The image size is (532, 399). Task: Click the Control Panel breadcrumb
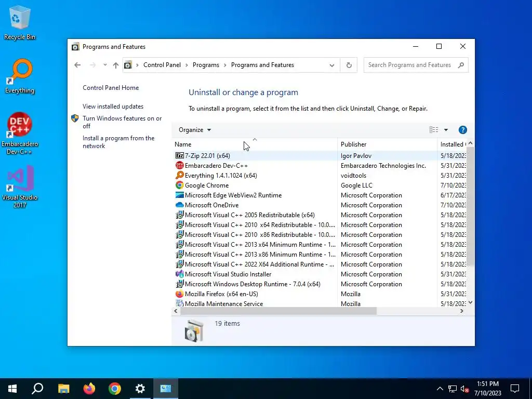pyautogui.click(x=162, y=65)
